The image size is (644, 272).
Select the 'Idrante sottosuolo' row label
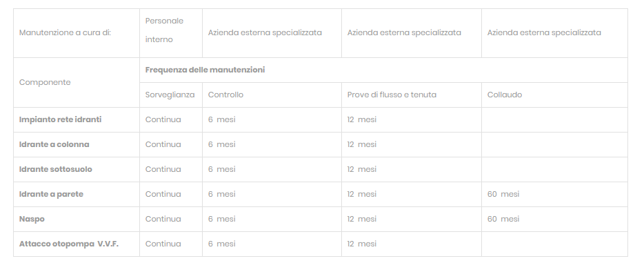56,169
